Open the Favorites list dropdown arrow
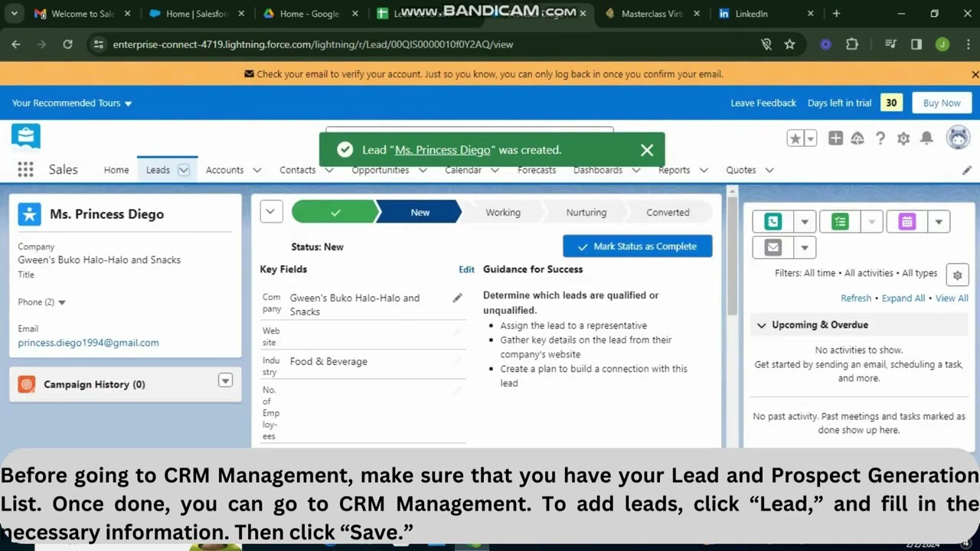Image resolution: width=980 pixels, height=551 pixels. (810, 139)
